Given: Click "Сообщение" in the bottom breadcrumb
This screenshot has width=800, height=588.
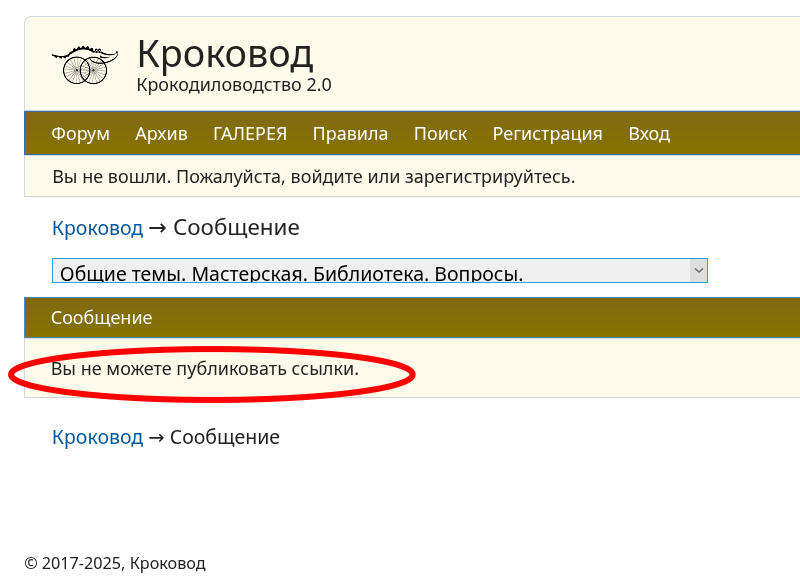Looking at the screenshot, I should [224, 437].
